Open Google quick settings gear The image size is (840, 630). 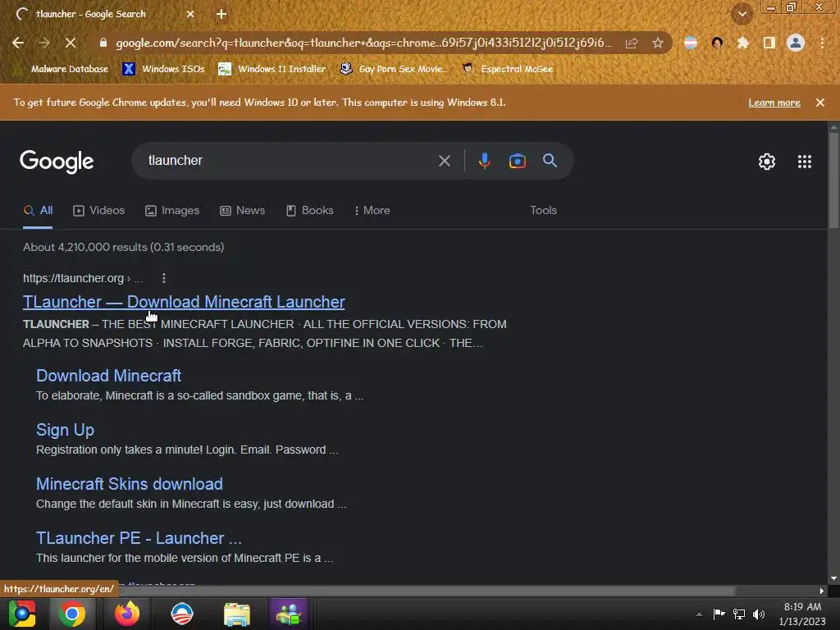tap(767, 162)
